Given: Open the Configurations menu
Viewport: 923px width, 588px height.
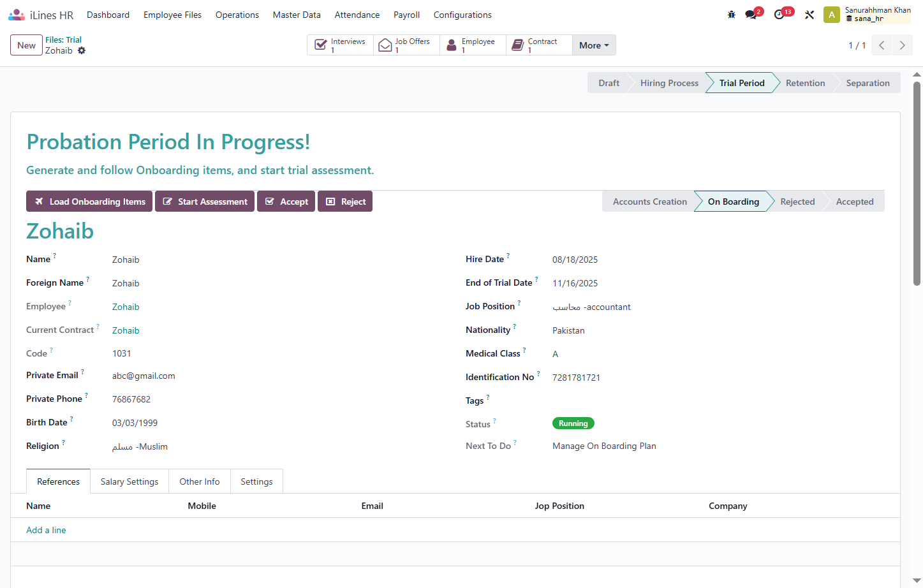Looking at the screenshot, I should (x=462, y=15).
